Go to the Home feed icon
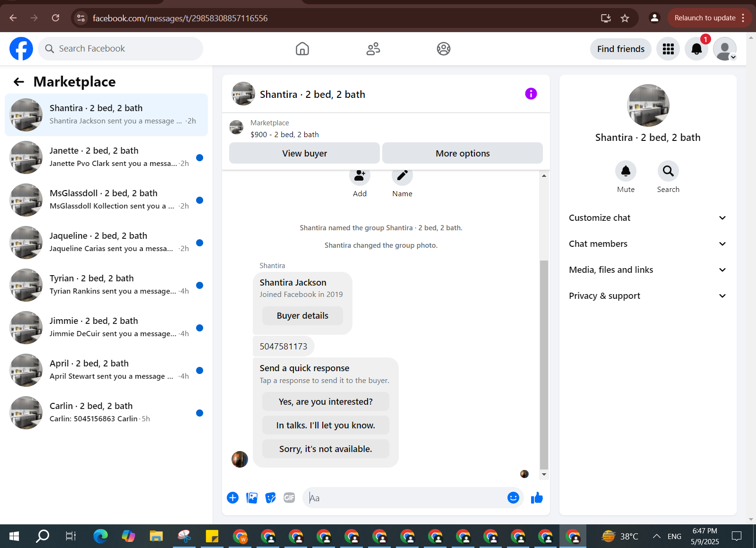Viewport: 756px width, 548px height. pos(302,49)
